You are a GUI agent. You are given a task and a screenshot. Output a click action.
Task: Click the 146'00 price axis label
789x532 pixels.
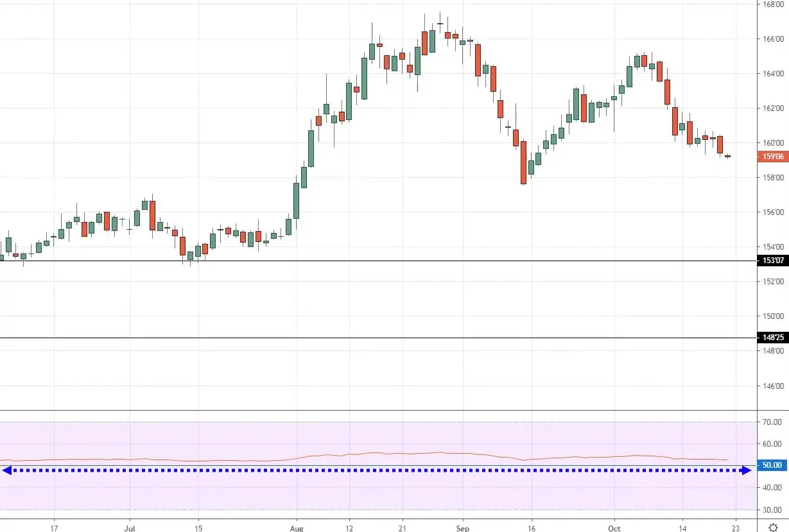(772, 386)
